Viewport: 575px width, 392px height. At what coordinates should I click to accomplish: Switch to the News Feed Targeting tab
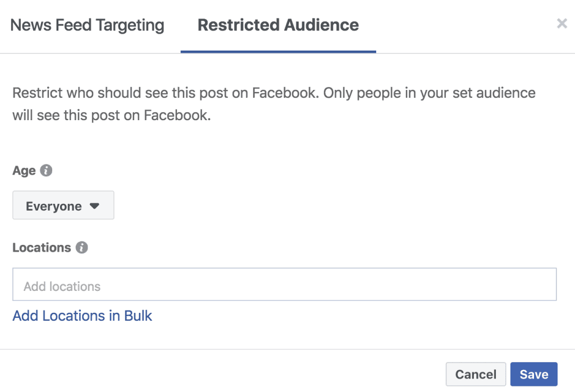point(88,25)
